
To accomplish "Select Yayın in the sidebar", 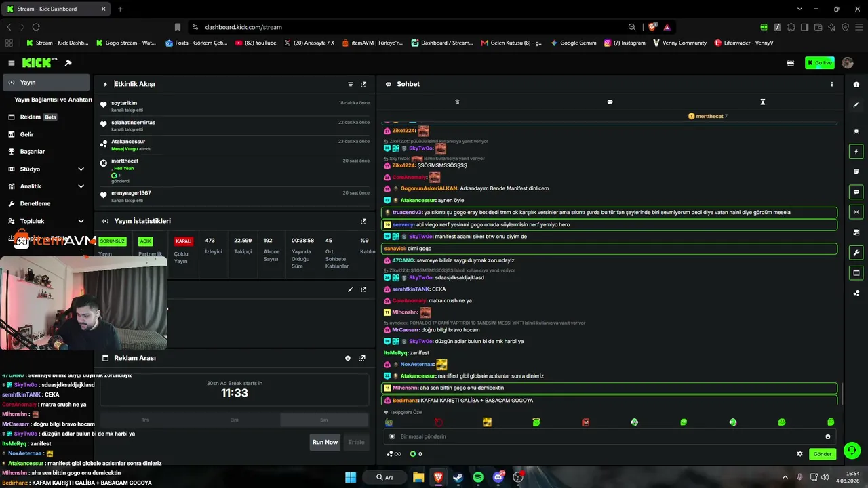I will point(45,82).
